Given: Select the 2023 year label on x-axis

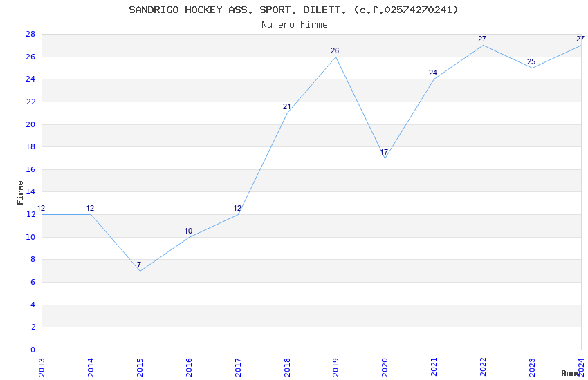Looking at the screenshot, I should 533,368.
